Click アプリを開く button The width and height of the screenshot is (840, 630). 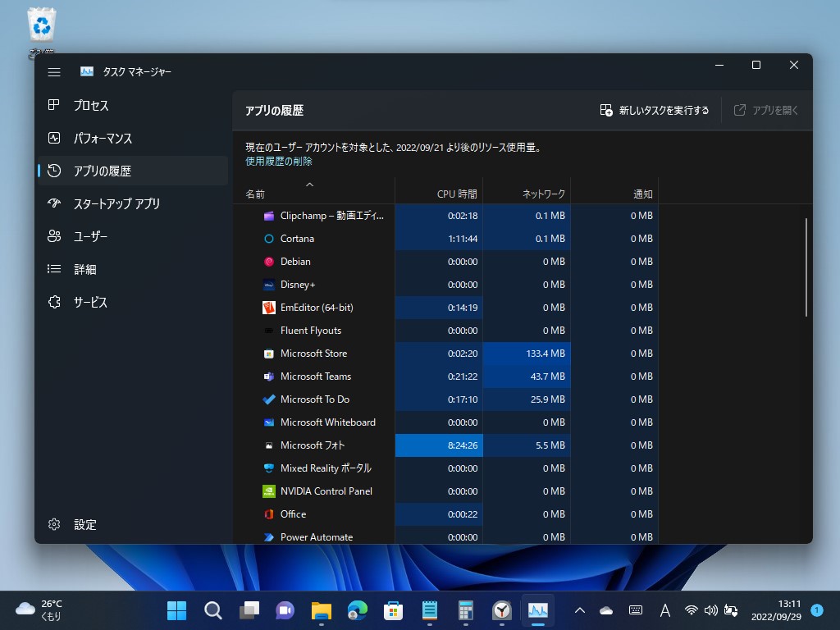[766, 111]
